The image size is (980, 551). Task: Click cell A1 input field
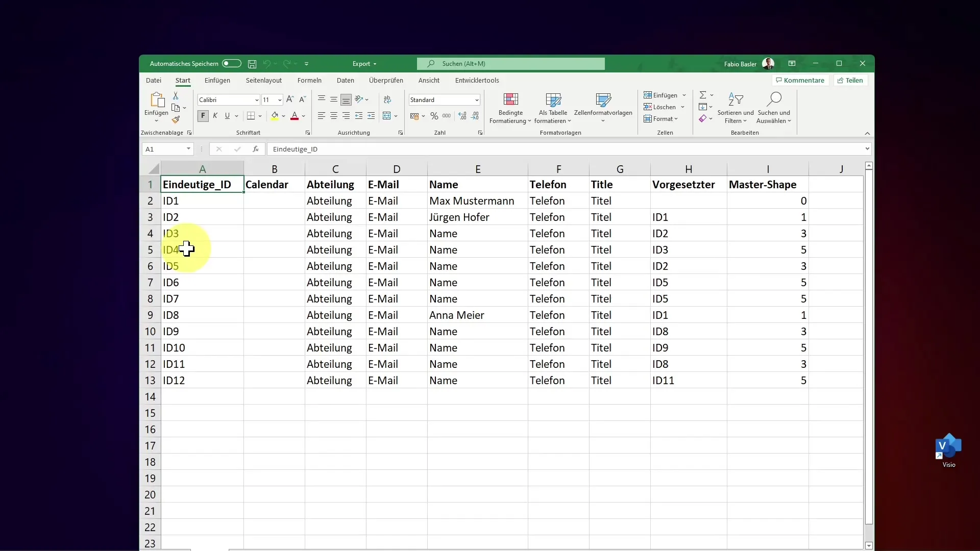click(x=202, y=184)
